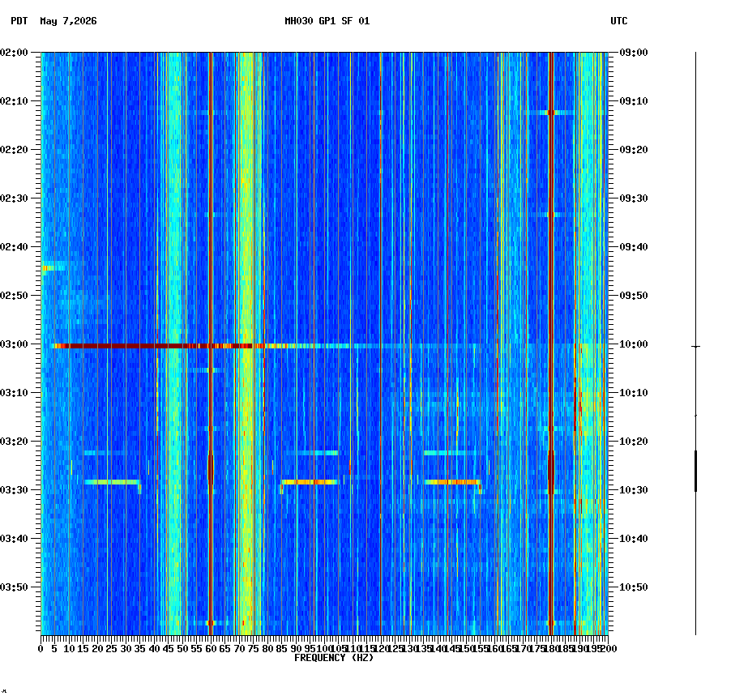Select the 02:40 left-axis label
This screenshot has width=731, height=700.
coord(14,247)
